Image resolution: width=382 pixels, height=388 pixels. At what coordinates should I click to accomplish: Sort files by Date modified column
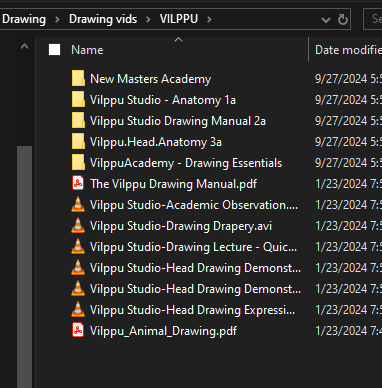348,50
